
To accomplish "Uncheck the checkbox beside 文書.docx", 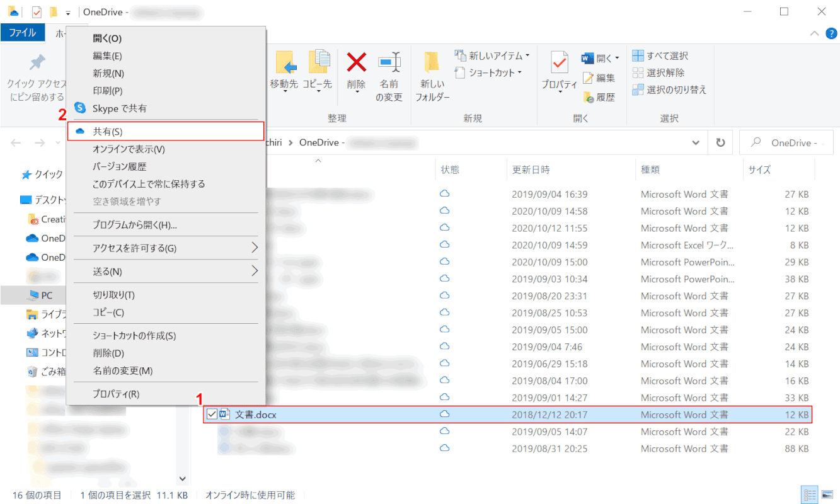I will pos(212,415).
